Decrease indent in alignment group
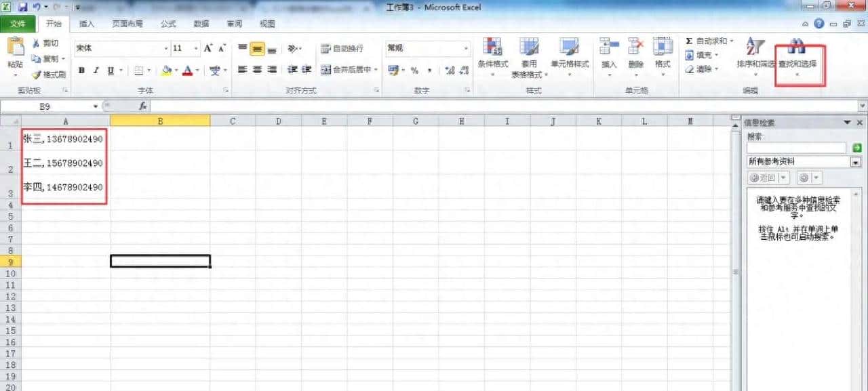 point(293,70)
